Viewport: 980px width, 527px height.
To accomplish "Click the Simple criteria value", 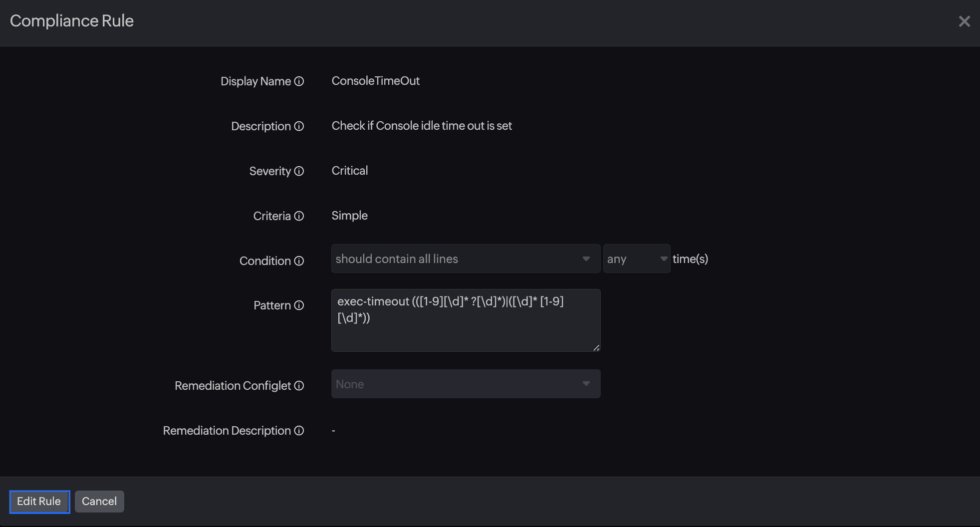I will 349,215.
